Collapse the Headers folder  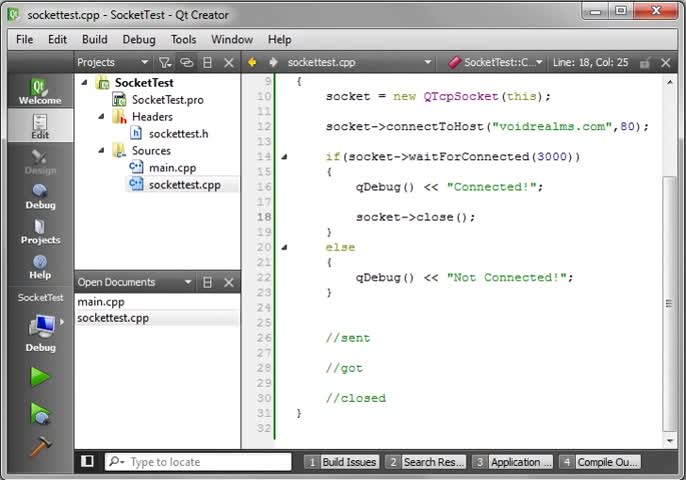(102, 116)
